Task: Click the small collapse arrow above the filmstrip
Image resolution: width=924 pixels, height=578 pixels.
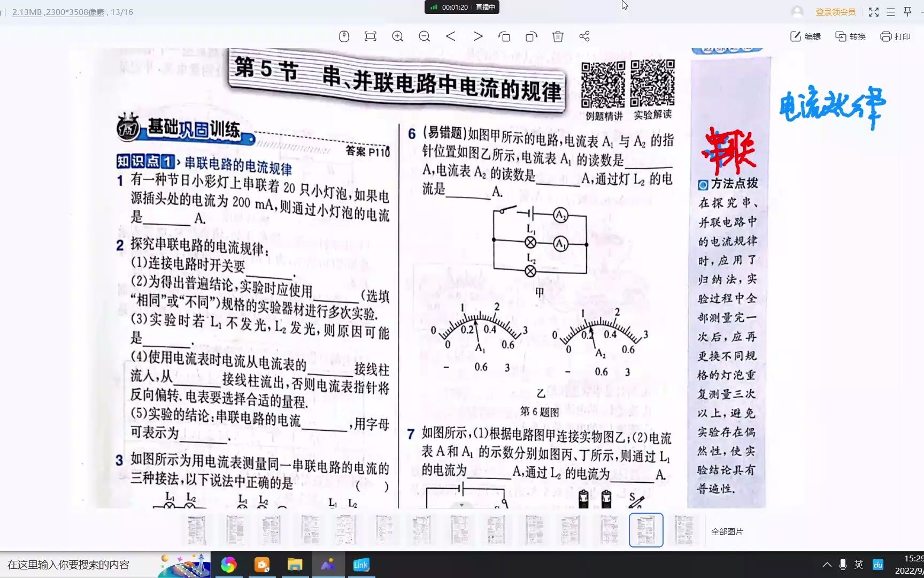Action: [461, 505]
